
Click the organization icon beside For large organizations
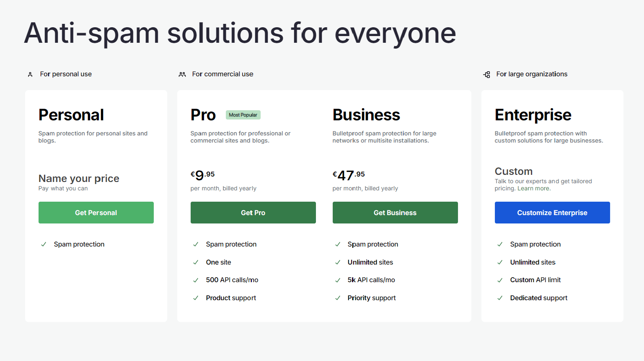[x=486, y=74]
